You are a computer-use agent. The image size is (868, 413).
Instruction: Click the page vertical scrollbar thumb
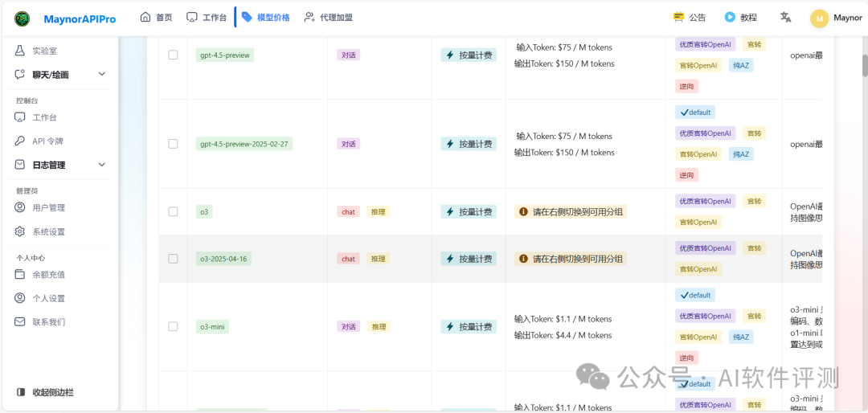click(x=865, y=65)
